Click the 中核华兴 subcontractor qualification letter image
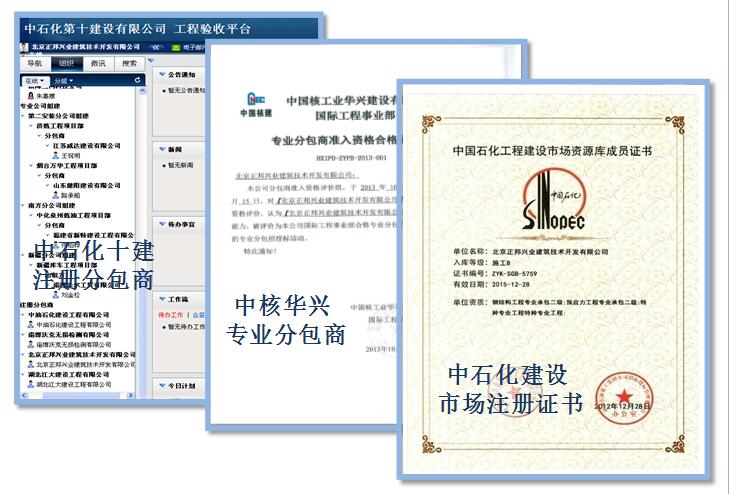The image size is (729, 494). [302, 235]
